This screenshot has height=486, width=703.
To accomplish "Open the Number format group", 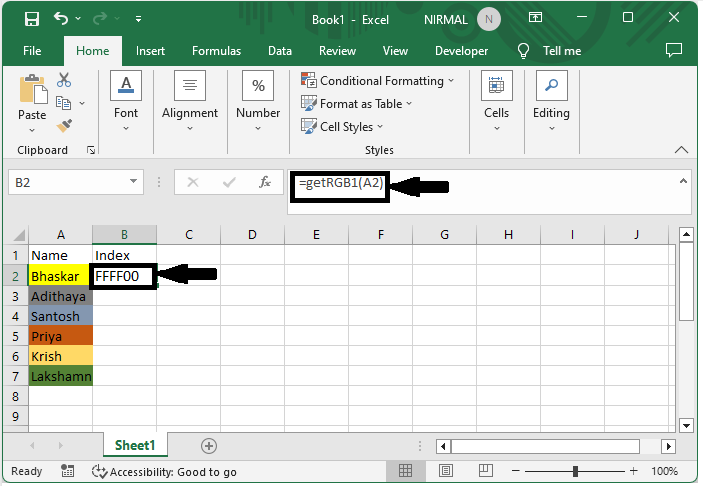I will 258,101.
